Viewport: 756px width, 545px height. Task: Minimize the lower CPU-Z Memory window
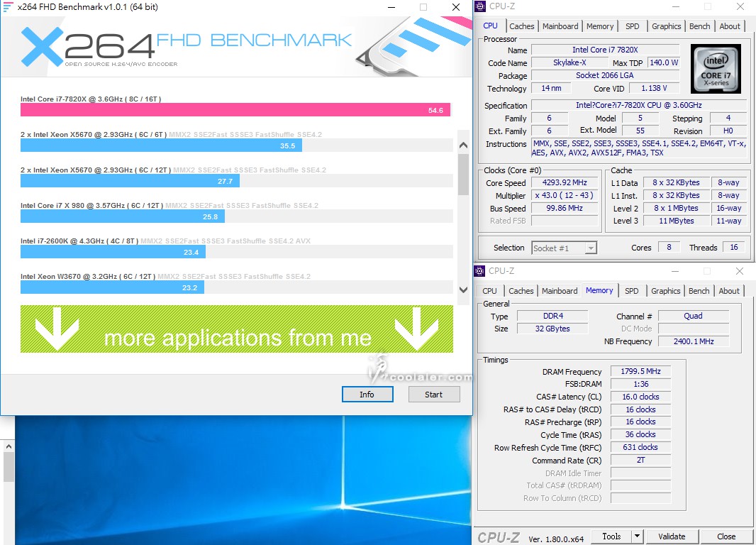pos(675,271)
